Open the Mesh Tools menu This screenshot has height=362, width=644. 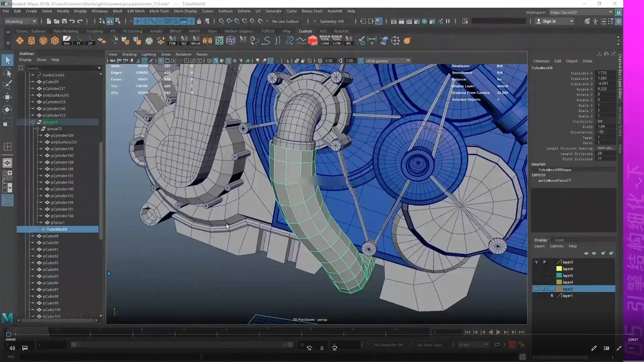(x=159, y=11)
